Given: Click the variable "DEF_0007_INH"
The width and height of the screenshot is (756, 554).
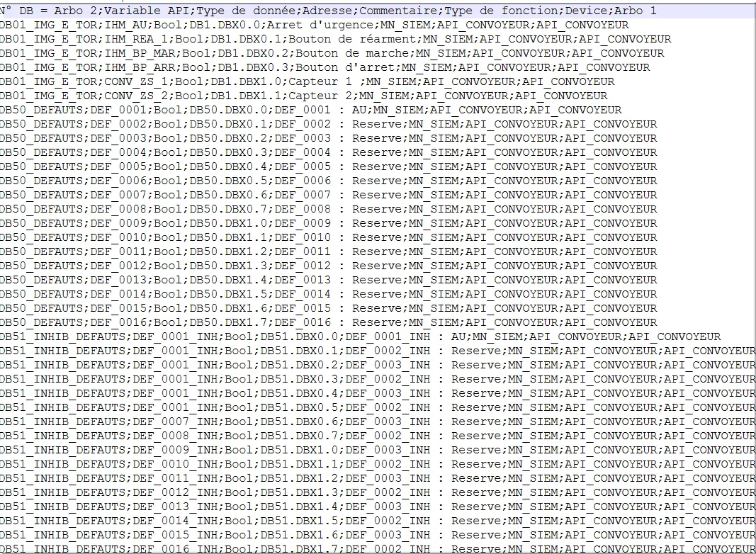Looking at the screenshot, I should click(x=175, y=422).
